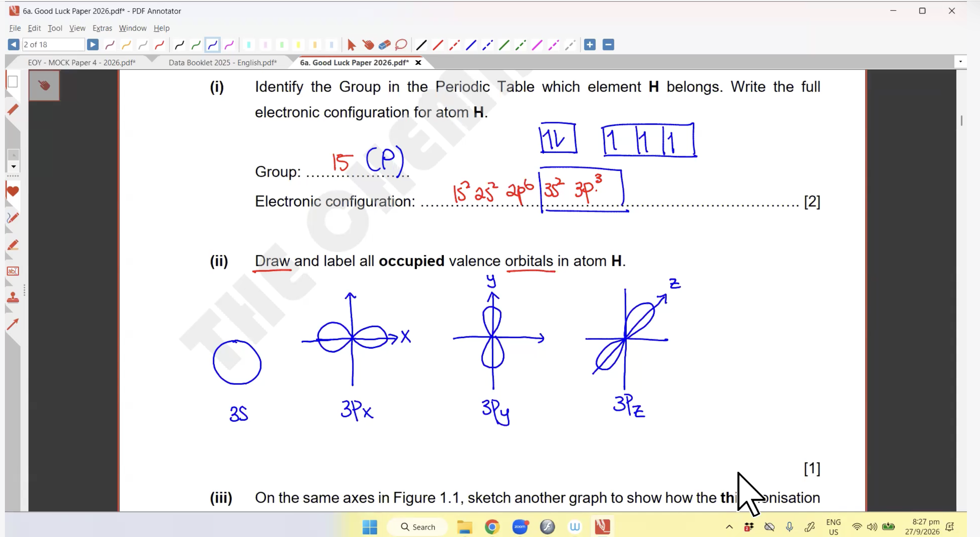Go to previous page arrow
The width and height of the screenshot is (980, 537).
point(13,45)
